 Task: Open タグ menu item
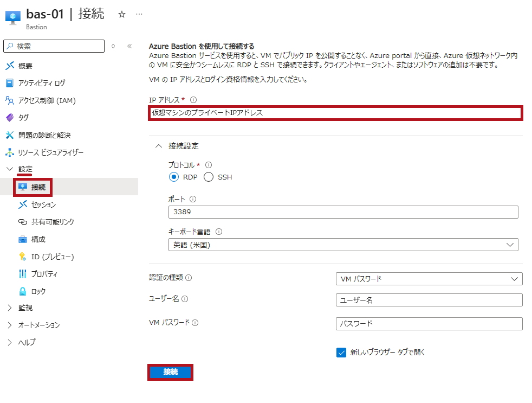(x=23, y=118)
